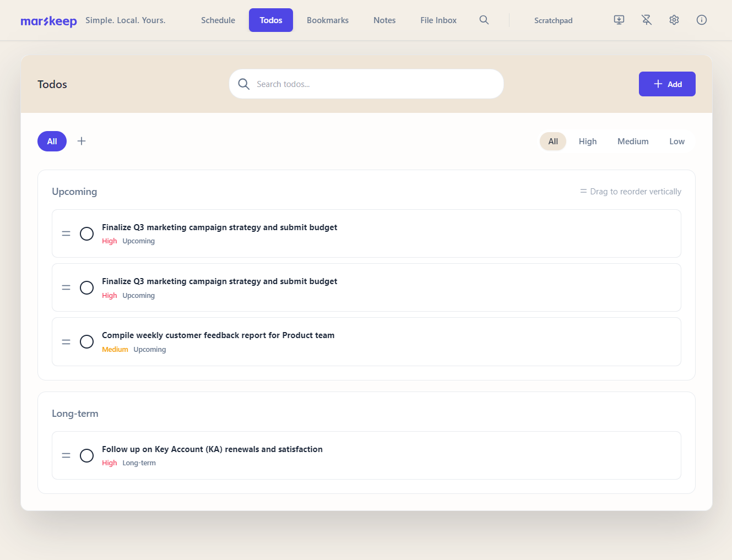
Task: Go to the Bookmarks tab
Action: [x=328, y=20]
